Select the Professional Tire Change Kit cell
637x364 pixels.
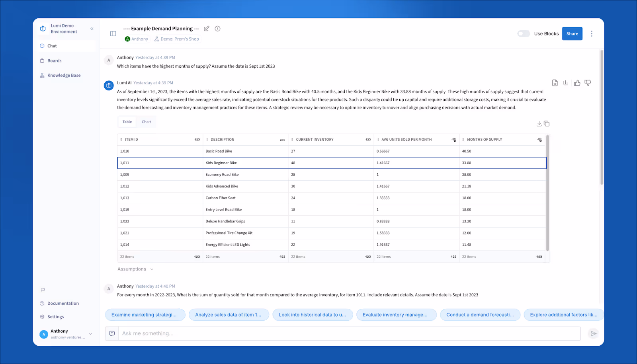click(x=245, y=233)
